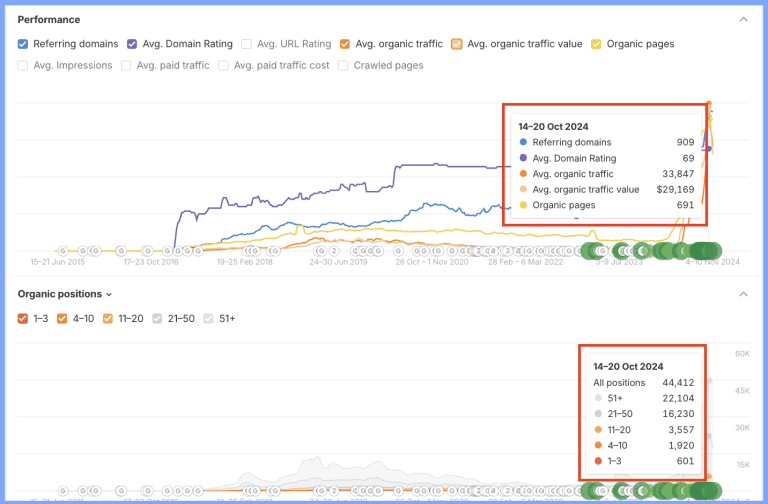
Task: Enable the Avg. URL Rating checkbox
Action: point(246,44)
